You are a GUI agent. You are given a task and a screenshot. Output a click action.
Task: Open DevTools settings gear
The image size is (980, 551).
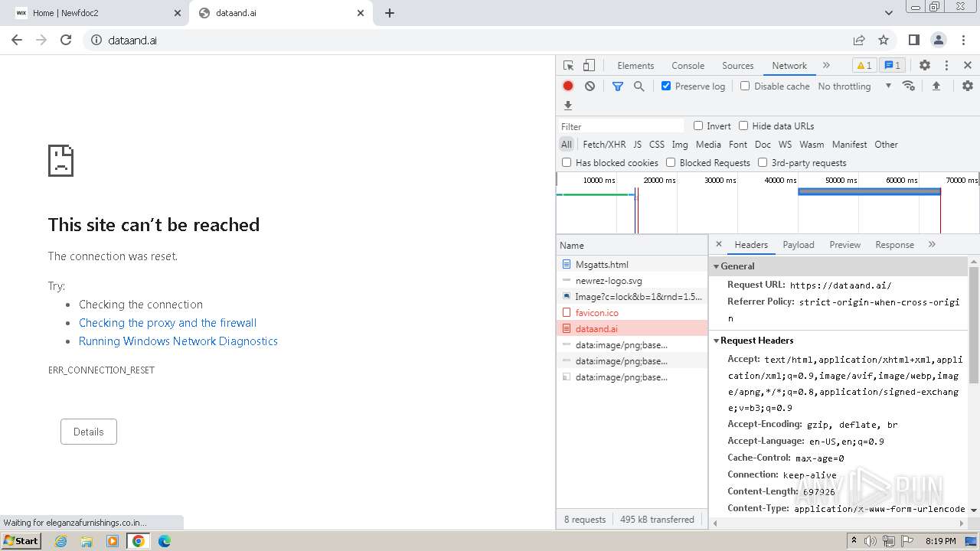pyautogui.click(x=925, y=66)
